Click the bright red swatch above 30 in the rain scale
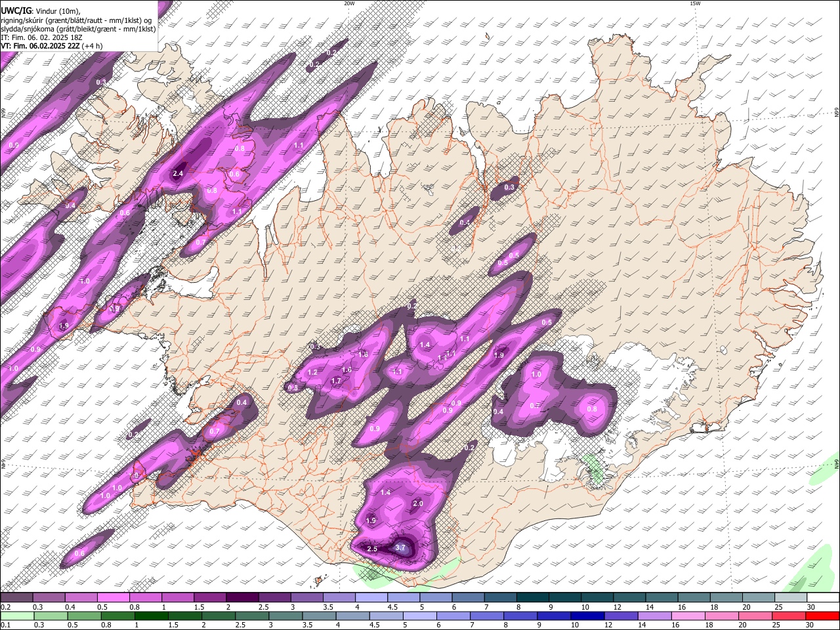840x630 pixels. pos(824,616)
